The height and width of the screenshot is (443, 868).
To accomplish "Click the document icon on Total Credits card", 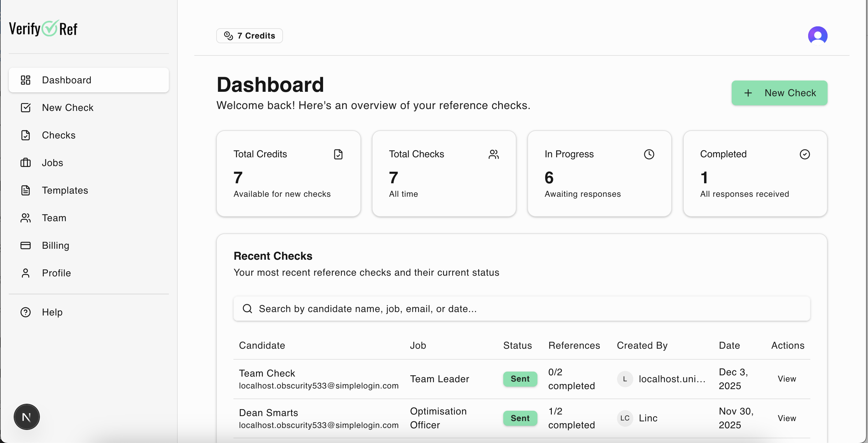I will click(338, 154).
